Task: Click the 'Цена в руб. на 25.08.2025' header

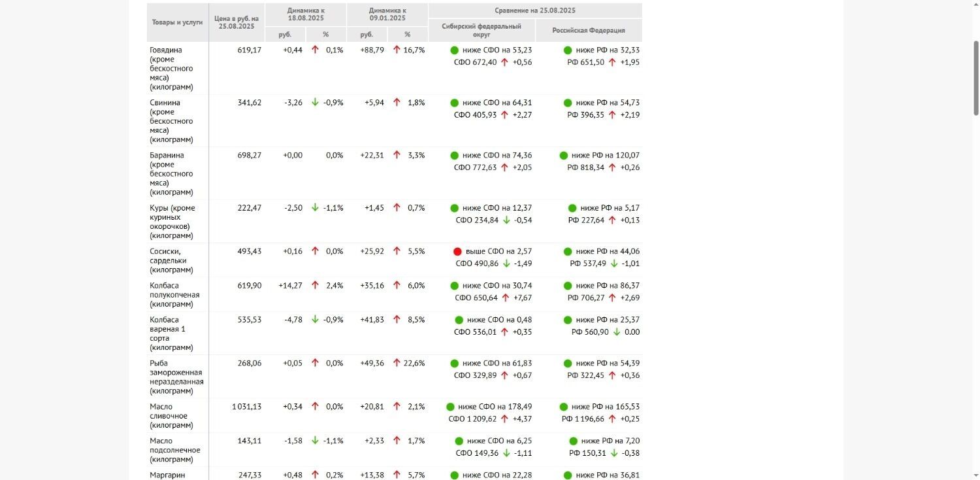Action: pos(237,22)
